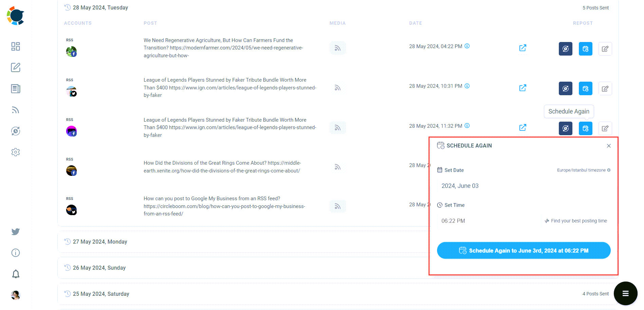This screenshot has height=310, width=644.
Task: Close the Schedule Again popup
Action: pos(609,146)
